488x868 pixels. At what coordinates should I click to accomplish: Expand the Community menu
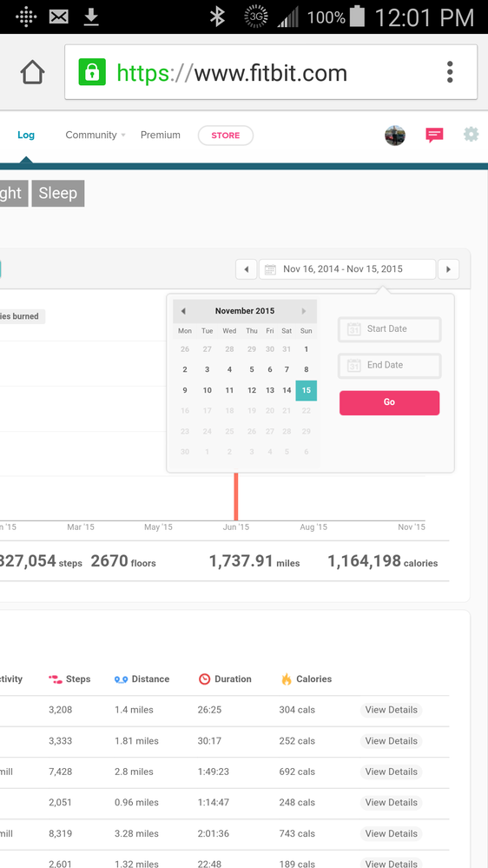[x=96, y=135]
